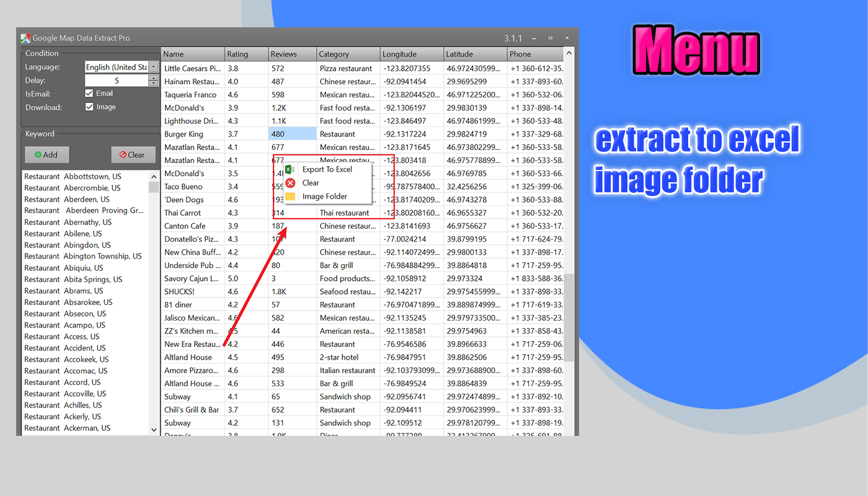Select keyword Restaurant Acampo, US
This screenshot has height=496, width=868.
coord(65,325)
